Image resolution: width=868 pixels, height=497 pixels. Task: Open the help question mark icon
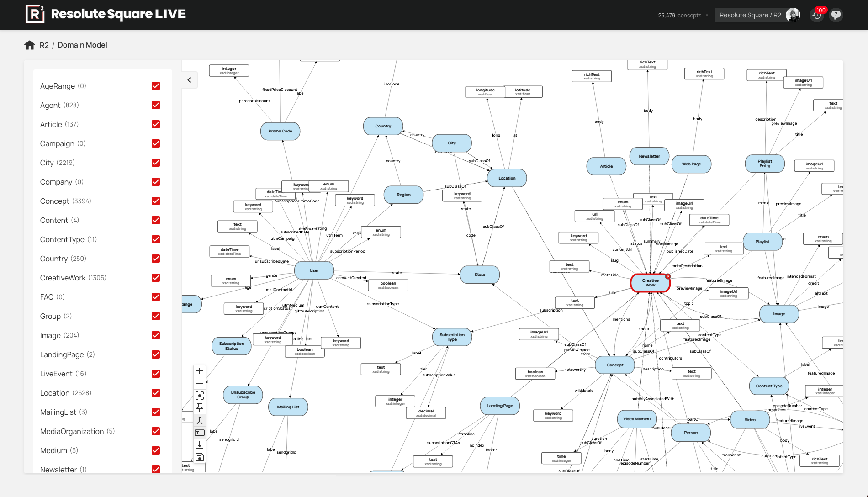click(x=836, y=15)
